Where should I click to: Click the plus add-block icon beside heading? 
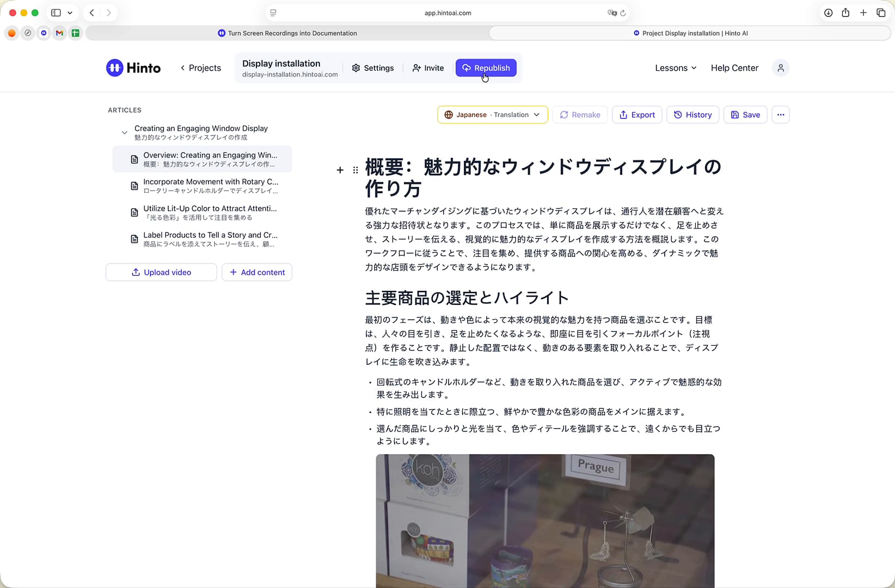(340, 170)
